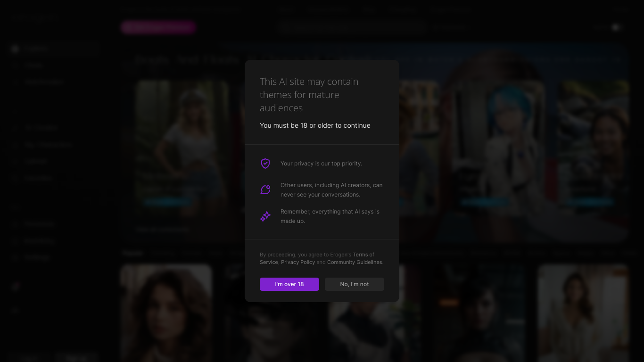Confirm age with "I'm over 18" button
Viewport: 644px width, 362px height.
(289, 284)
